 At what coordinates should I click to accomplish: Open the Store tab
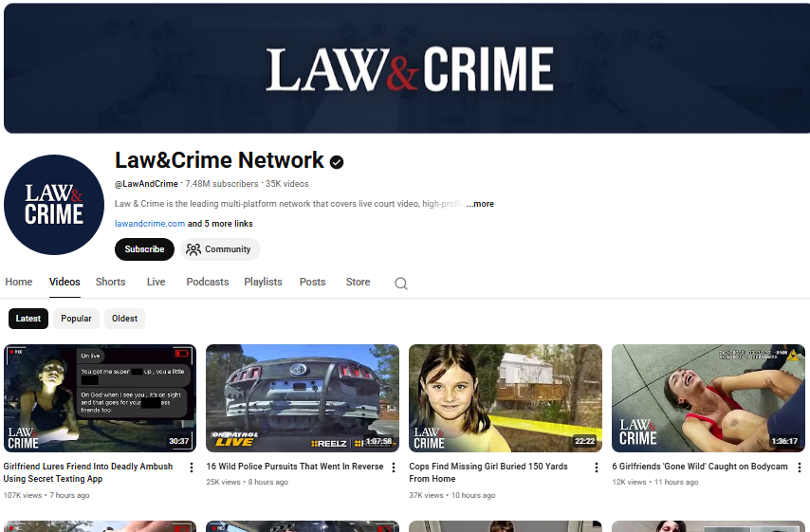click(358, 282)
